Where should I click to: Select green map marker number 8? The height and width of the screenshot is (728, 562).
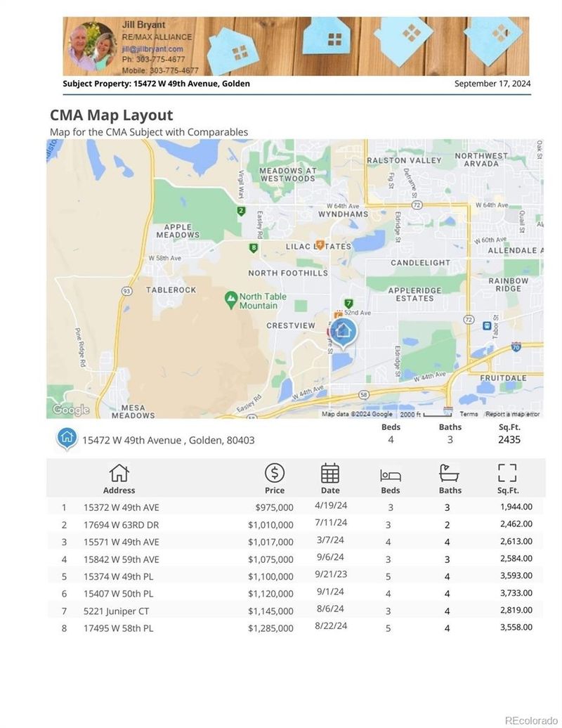(254, 248)
